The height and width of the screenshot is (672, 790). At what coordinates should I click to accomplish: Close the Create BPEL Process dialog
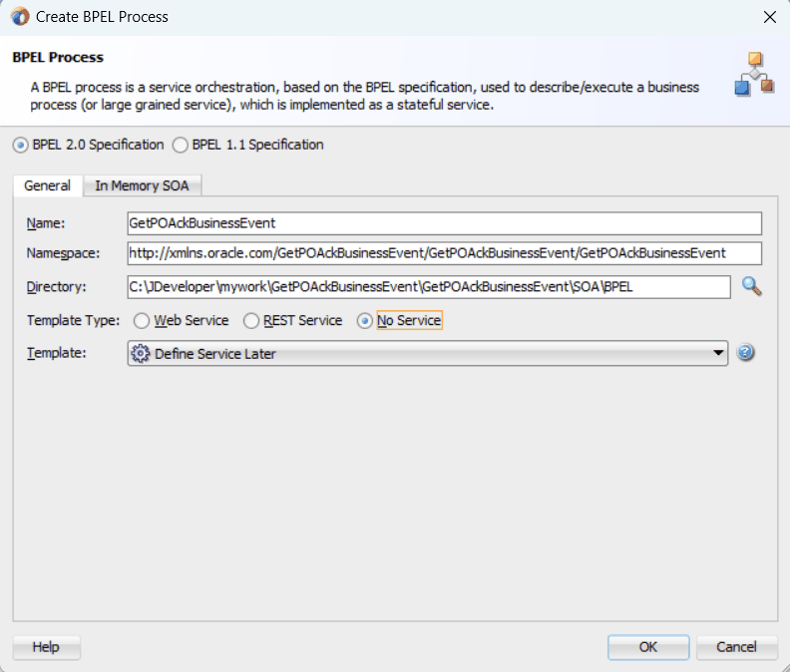click(770, 17)
